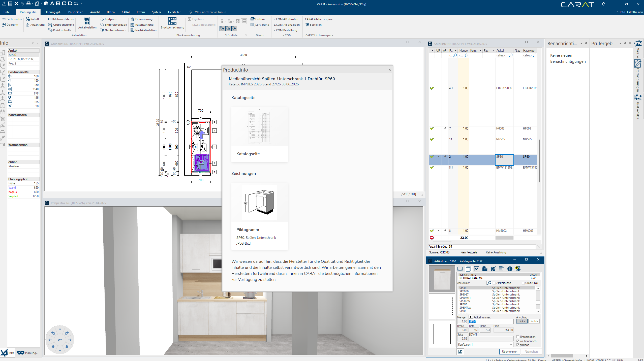Open the Kopfdaten 1 dropdown
Screen dimensions: 644x361
pos(511,345)
